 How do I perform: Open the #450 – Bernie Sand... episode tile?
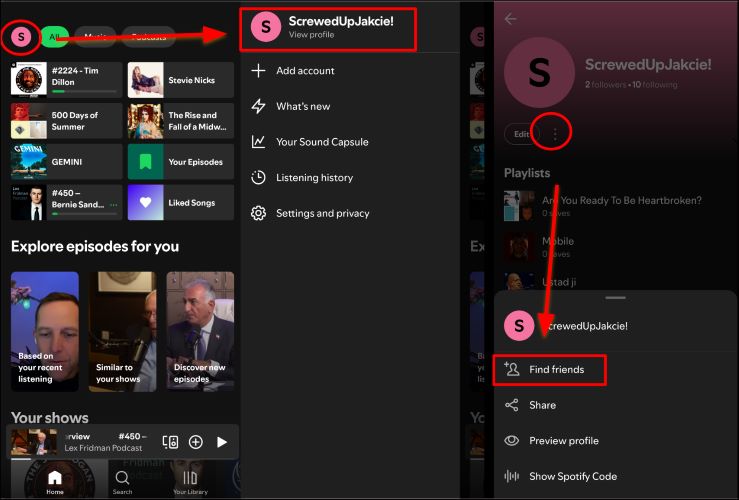(66, 202)
